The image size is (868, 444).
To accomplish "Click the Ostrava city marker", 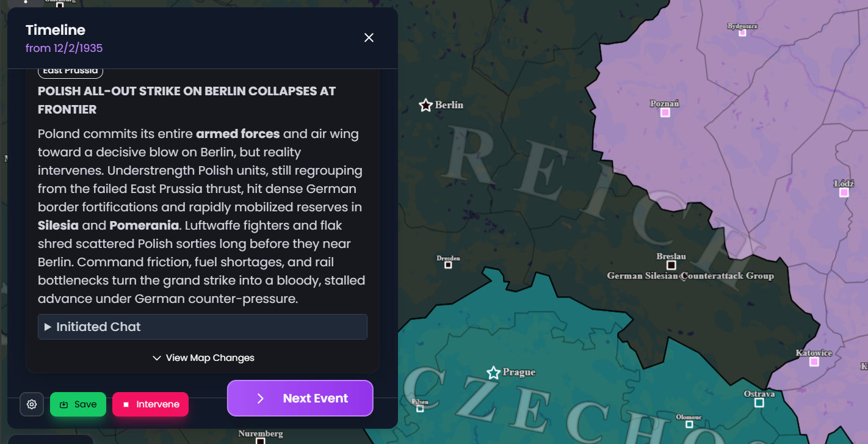I will pos(759,402).
